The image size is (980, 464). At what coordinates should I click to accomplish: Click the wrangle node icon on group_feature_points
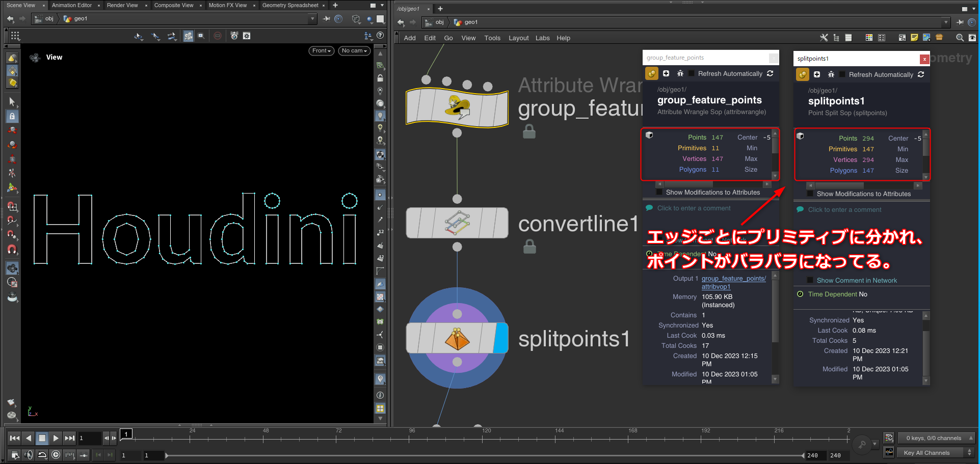point(457,106)
